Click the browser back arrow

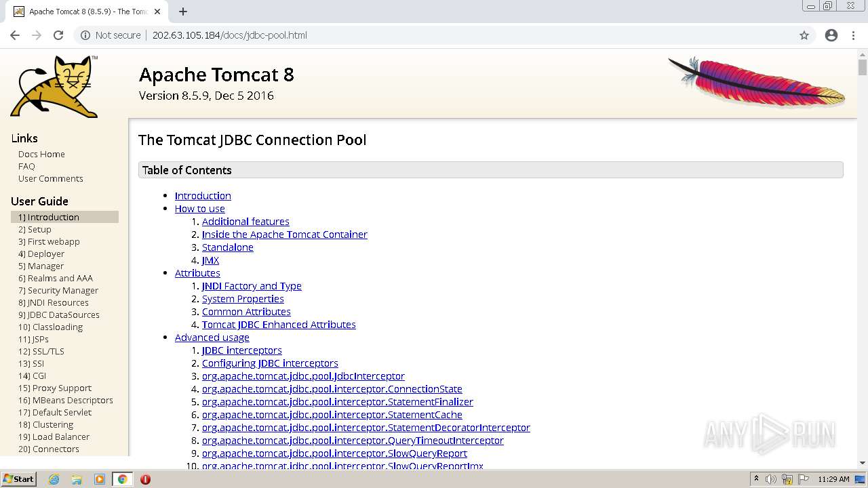pyautogui.click(x=15, y=35)
